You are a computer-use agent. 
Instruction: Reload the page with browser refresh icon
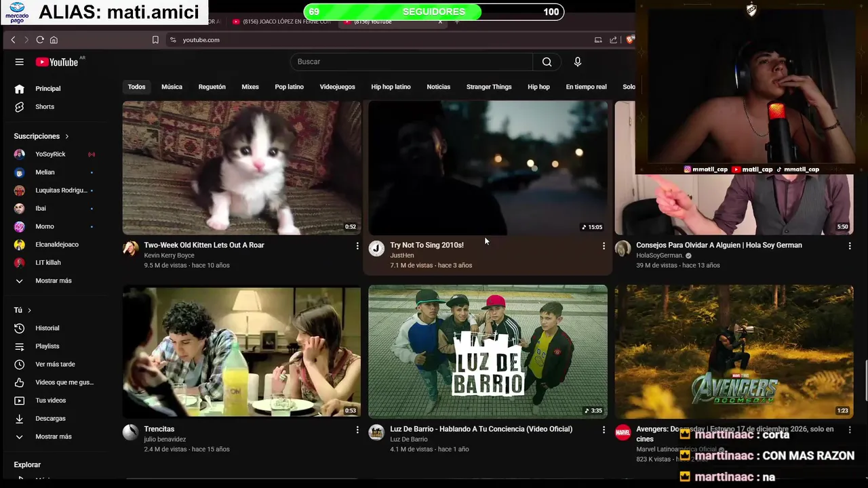point(40,40)
